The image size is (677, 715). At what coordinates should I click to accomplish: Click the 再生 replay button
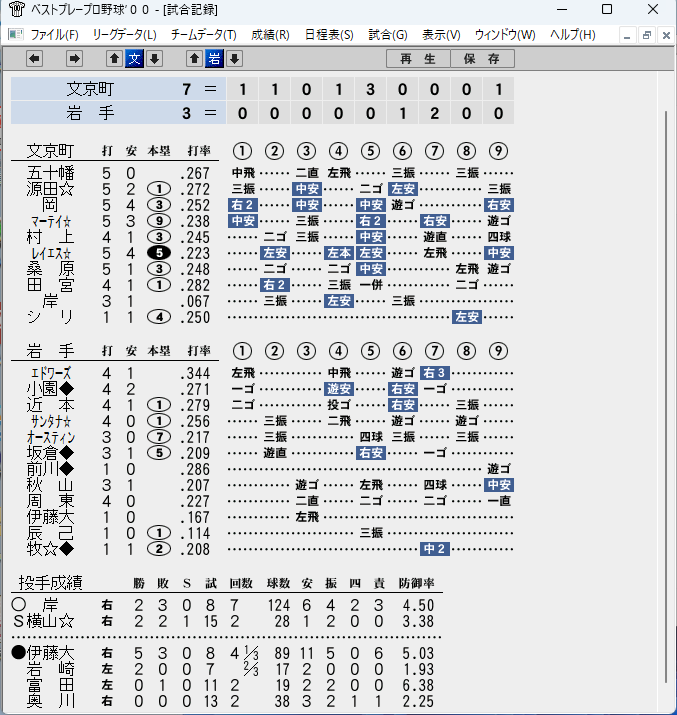(418, 58)
